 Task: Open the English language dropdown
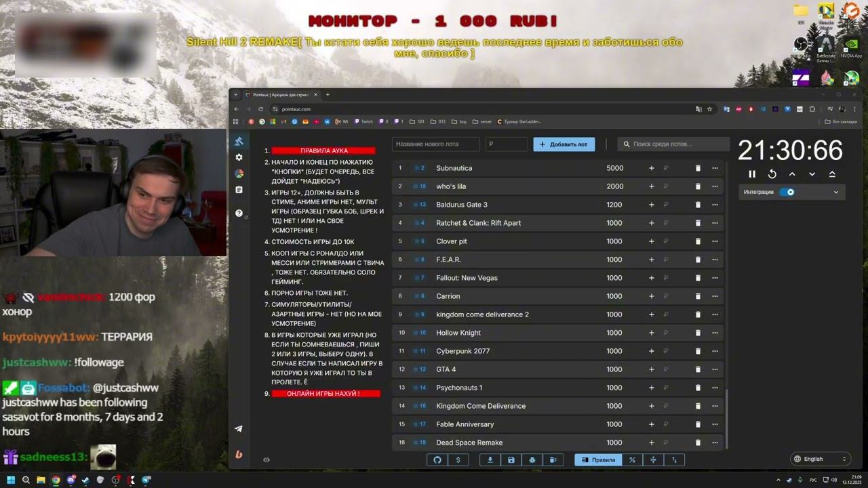821,459
